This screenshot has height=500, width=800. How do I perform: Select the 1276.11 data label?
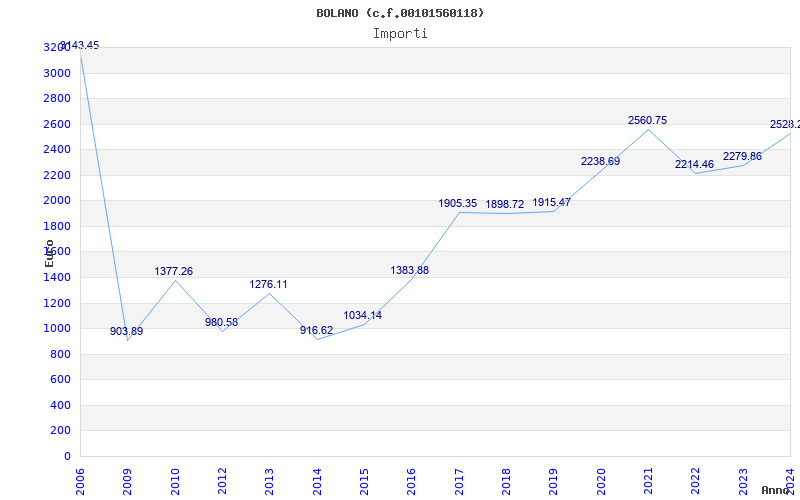pyautogui.click(x=268, y=285)
